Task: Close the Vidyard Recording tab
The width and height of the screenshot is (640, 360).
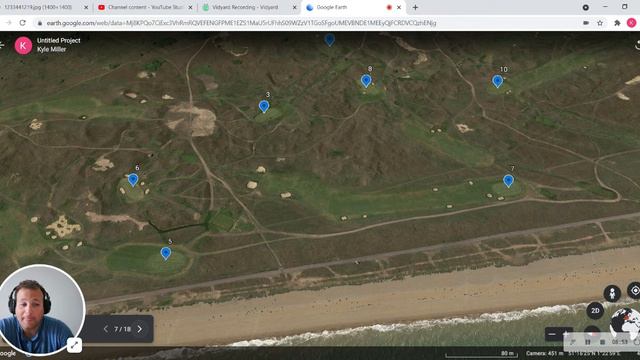Action: click(x=295, y=7)
